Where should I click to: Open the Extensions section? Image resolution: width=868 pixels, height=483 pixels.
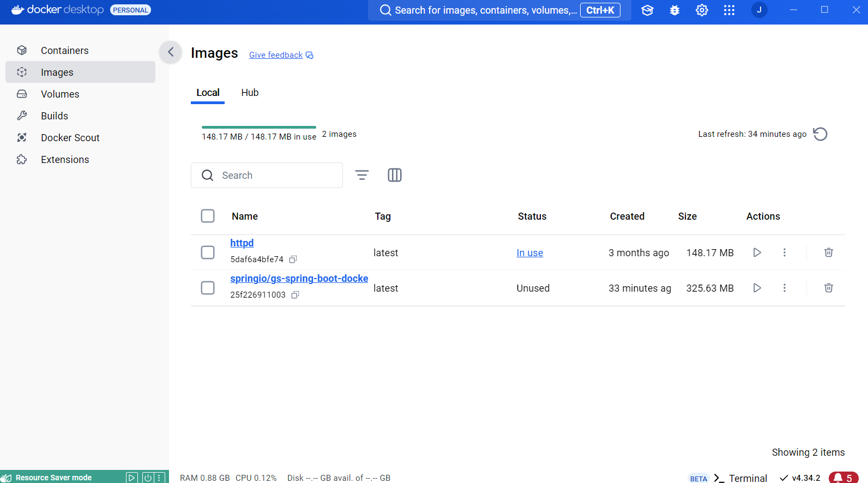tap(80, 159)
